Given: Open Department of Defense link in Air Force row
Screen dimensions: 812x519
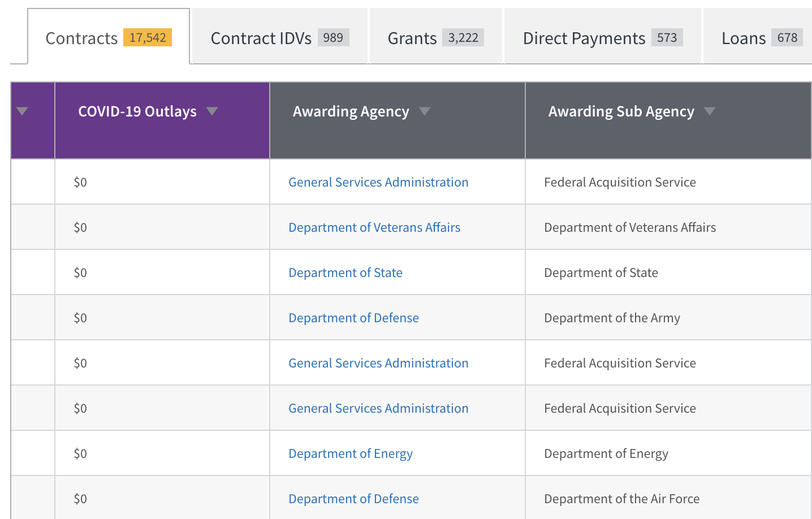Looking at the screenshot, I should 353,499.
